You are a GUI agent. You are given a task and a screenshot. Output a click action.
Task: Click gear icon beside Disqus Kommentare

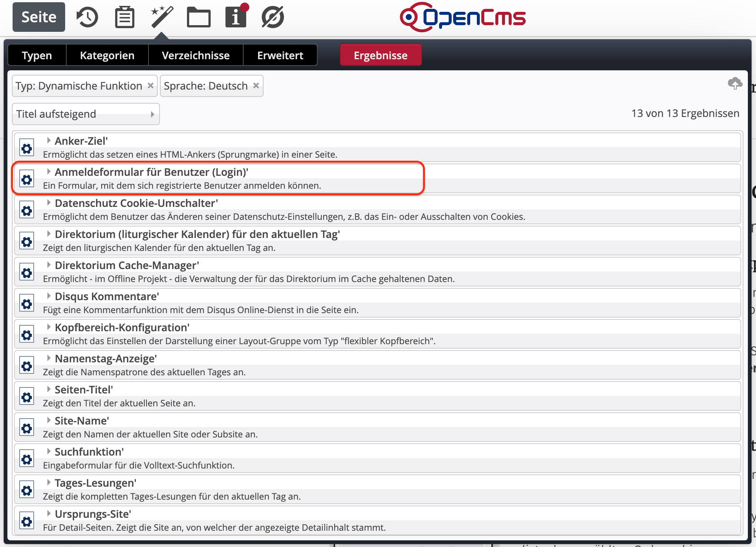point(27,304)
